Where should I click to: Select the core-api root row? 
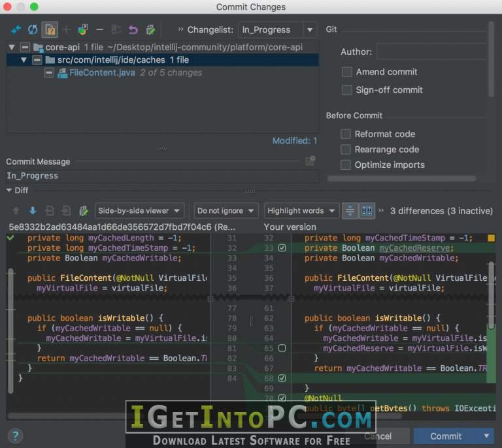tap(162, 47)
